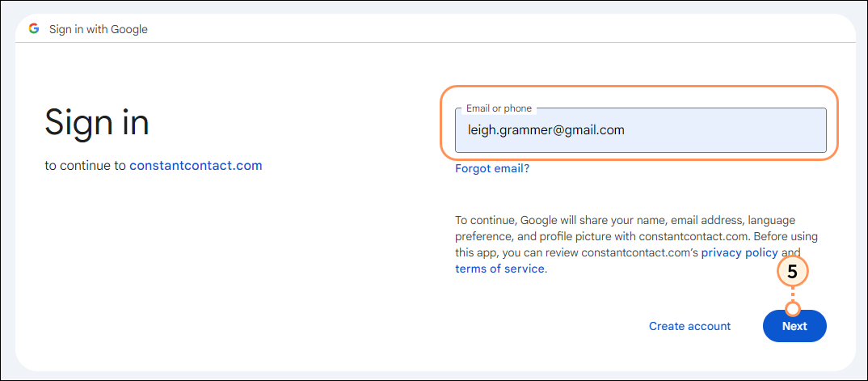Click the blue Next button
The width and height of the screenshot is (868, 381).
tap(794, 326)
